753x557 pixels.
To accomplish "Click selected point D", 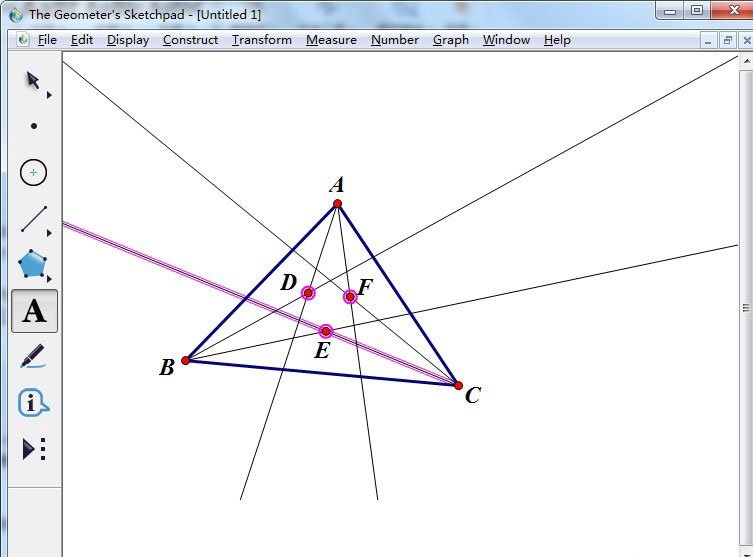I will click(308, 292).
